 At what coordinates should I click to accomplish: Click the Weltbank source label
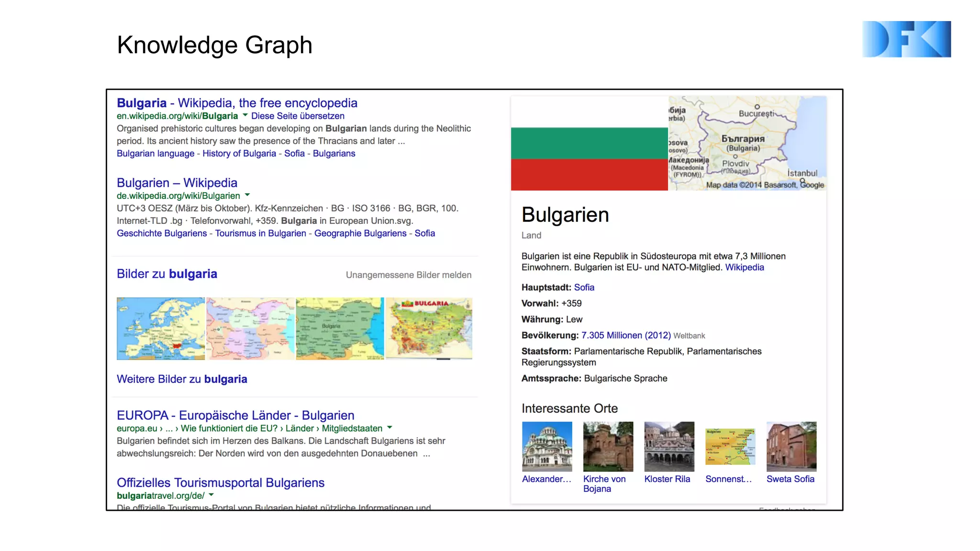(x=689, y=336)
